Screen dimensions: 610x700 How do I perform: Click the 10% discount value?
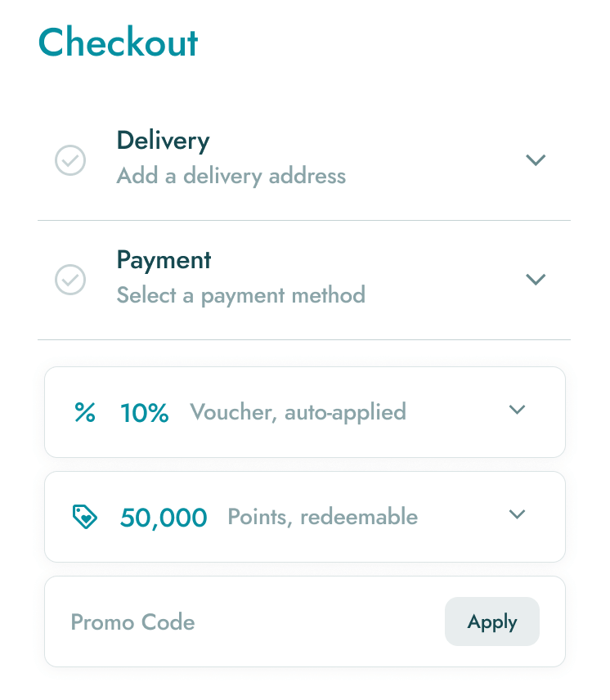point(145,413)
